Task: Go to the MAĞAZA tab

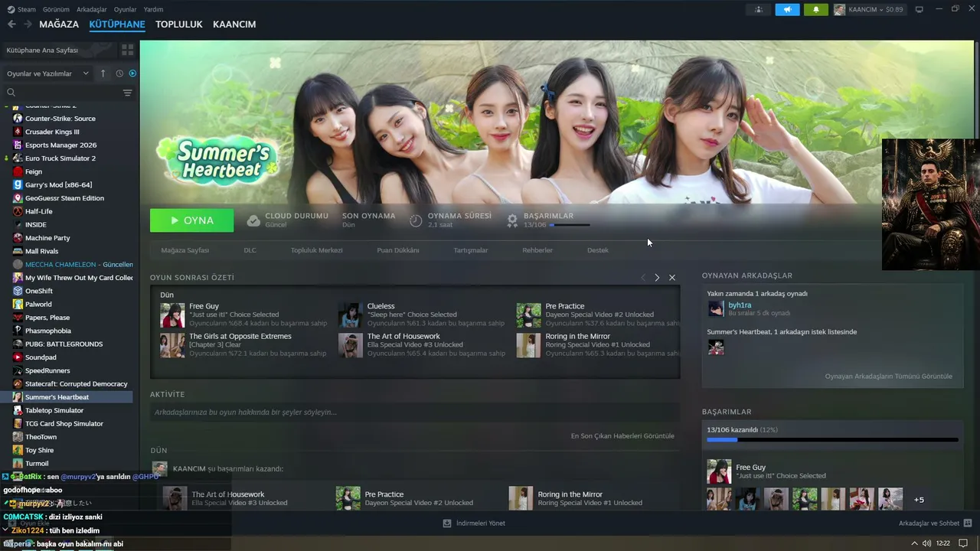Action: (59, 24)
